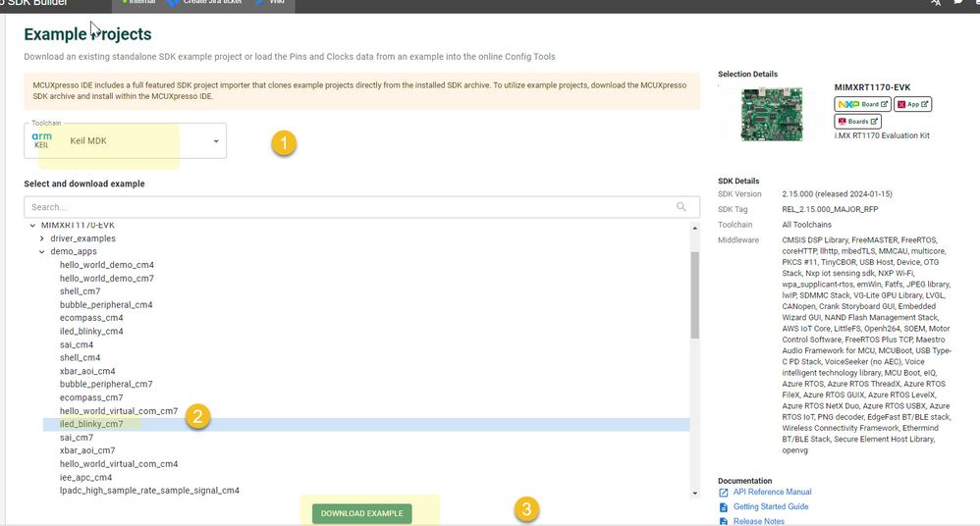
Task: Select sai_cm4 example
Action: (x=77, y=344)
